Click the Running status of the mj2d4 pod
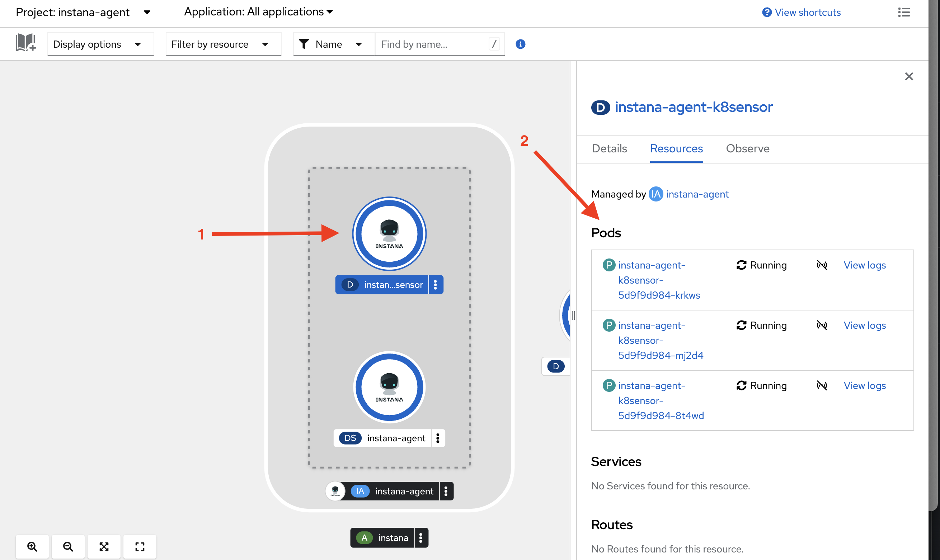 (761, 325)
